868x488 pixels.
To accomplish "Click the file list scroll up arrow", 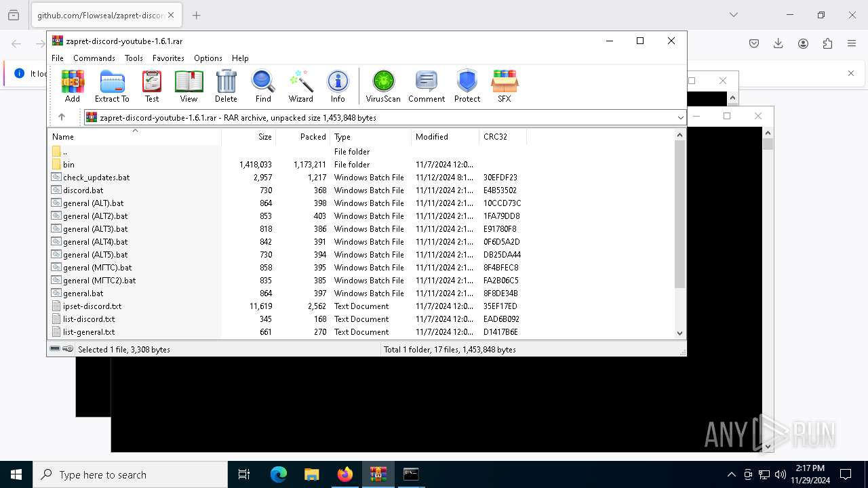I will [x=680, y=135].
